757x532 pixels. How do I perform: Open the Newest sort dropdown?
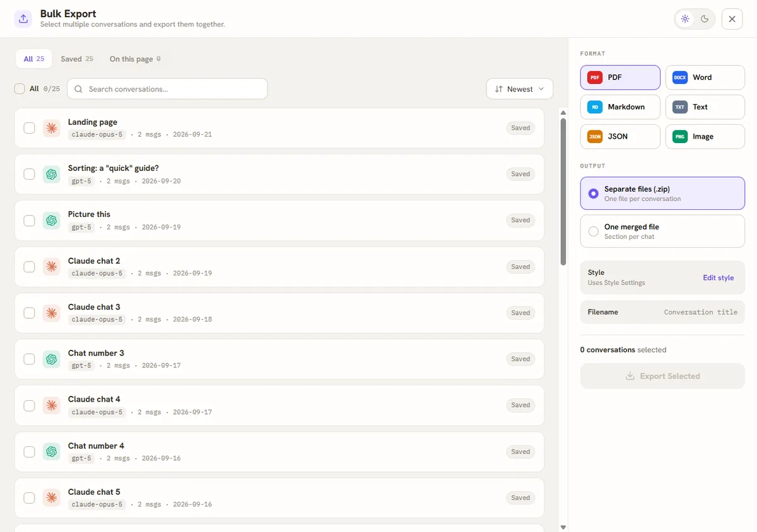[x=519, y=89]
